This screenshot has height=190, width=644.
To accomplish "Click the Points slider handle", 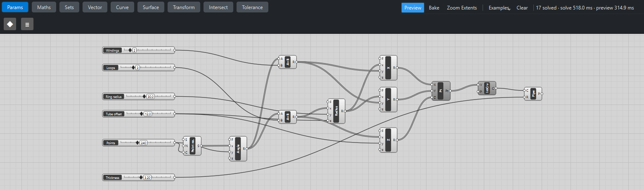I will click(138, 142).
